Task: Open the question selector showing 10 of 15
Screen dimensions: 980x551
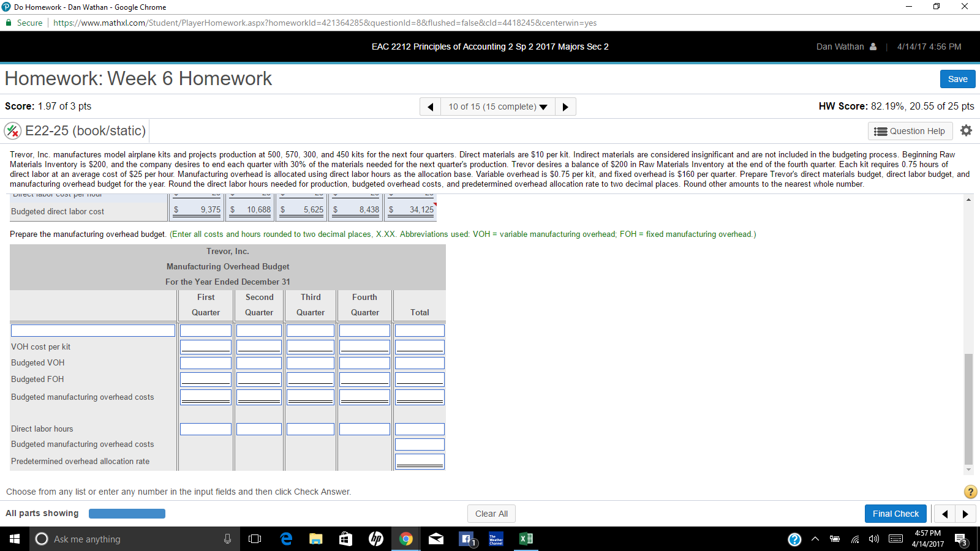Action: pyautogui.click(x=497, y=106)
